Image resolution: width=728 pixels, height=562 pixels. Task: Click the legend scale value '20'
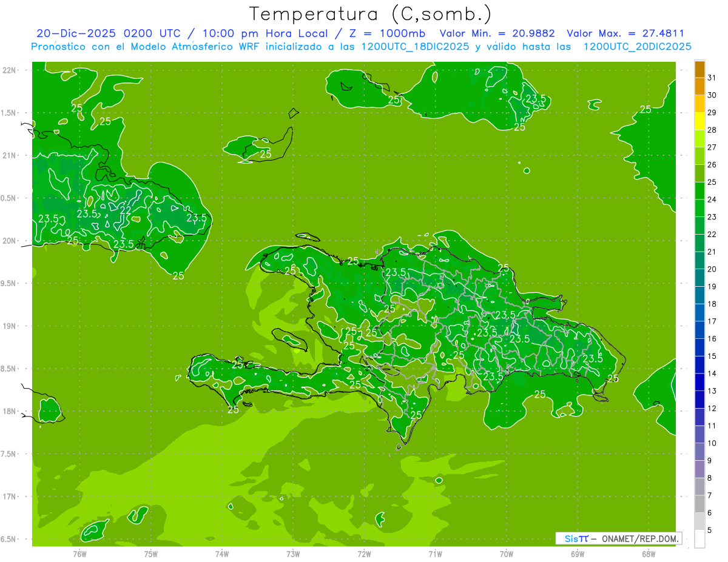click(x=712, y=269)
